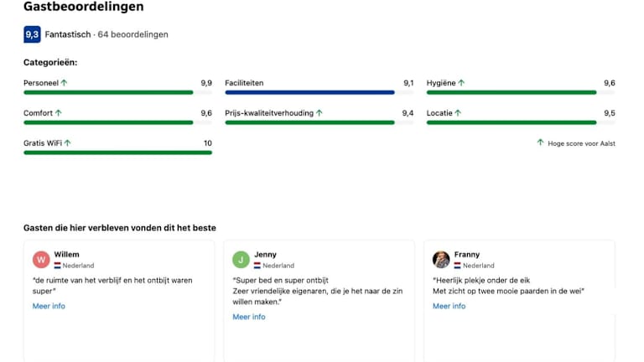This screenshot has height=362, width=644.
Task: Click the up arrow next to Comfort
Action: point(59,112)
